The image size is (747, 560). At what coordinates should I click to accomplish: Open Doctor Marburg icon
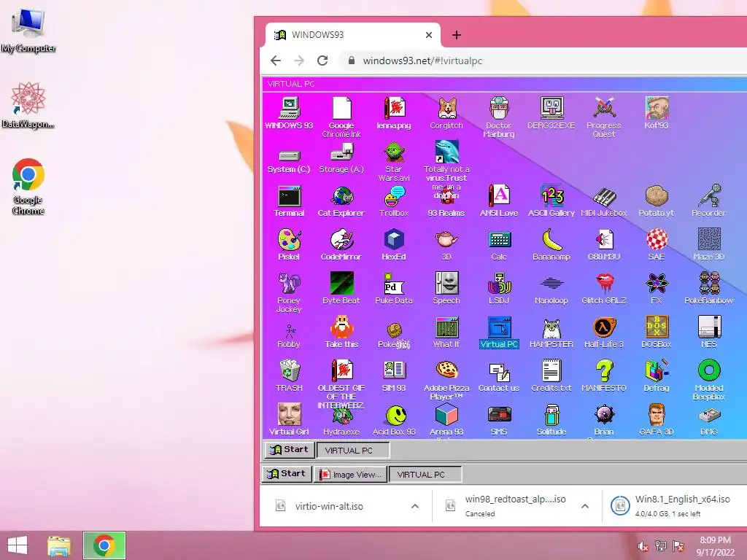coord(499,117)
